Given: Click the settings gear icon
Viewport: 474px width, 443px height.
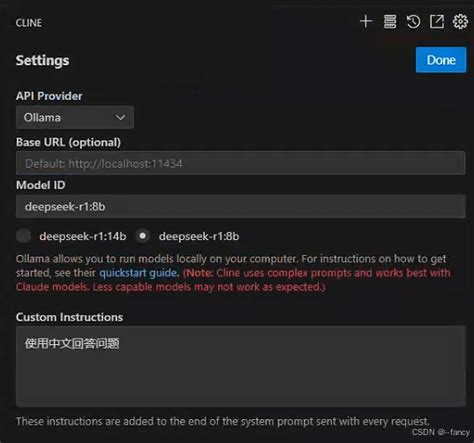Looking at the screenshot, I should point(460,22).
